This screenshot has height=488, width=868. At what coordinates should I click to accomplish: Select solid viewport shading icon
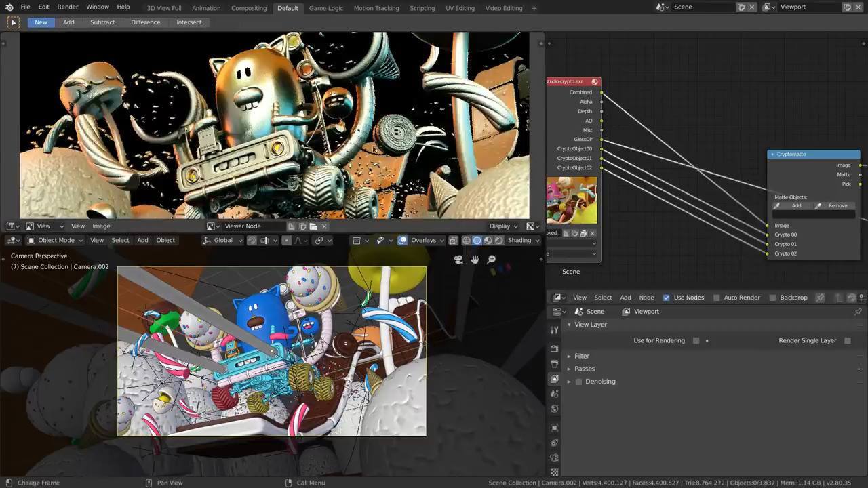477,240
